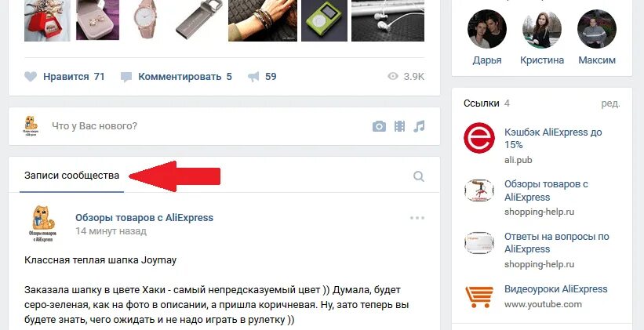The height and width of the screenshot is (330, 644).
Task: Open the Кэшбэк AliExpress до 15% link
Action: [553, 138]
